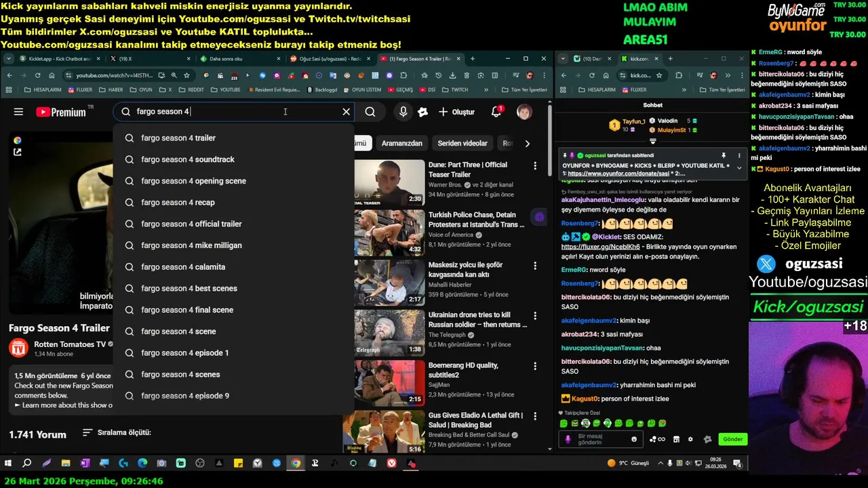This screenshot has height=488, width=868.
Task: Open more options for Boemerang HD video
Action: click(535, 366)
